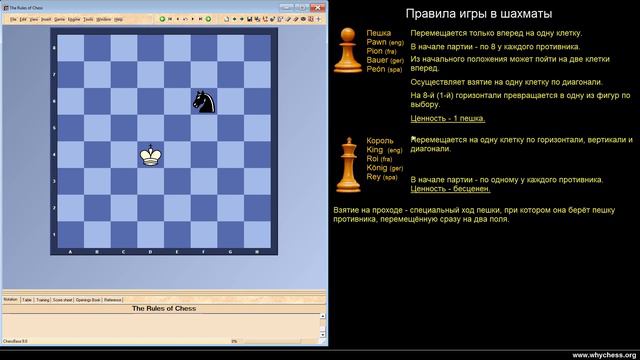
Task: Click the green left-arrow previous game icon
Action: pyautogui.click(x=162, y=19)
